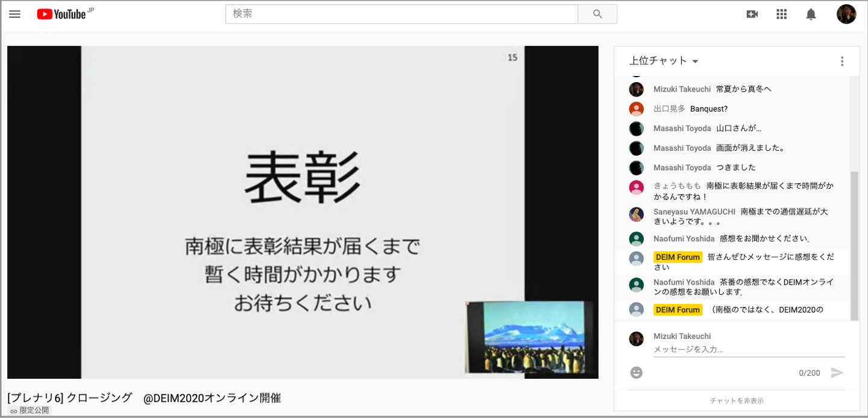Send the chat message arrow
The image size is (868, 418).
837,373
